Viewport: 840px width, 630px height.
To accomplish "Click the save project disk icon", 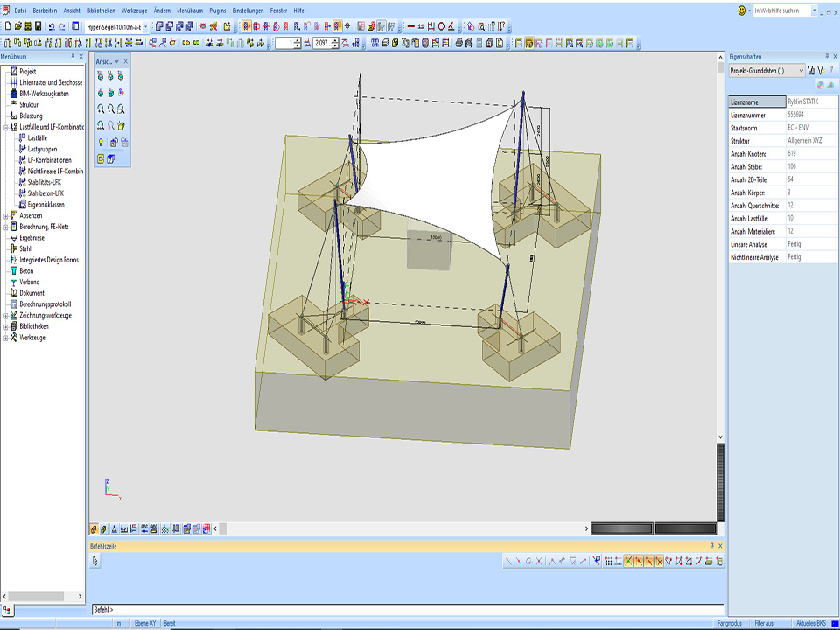I will click(38, 26).
